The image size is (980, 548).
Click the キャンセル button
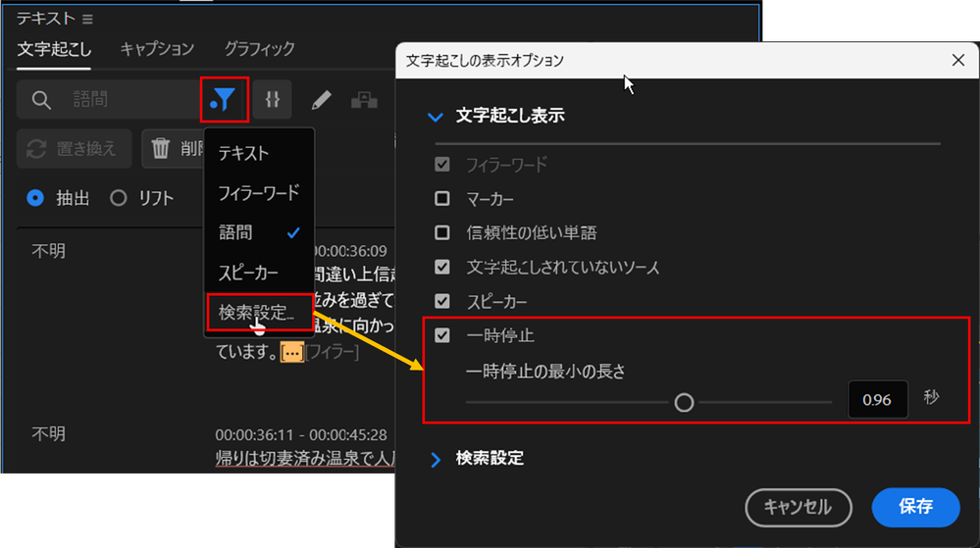tap(799, 507)
